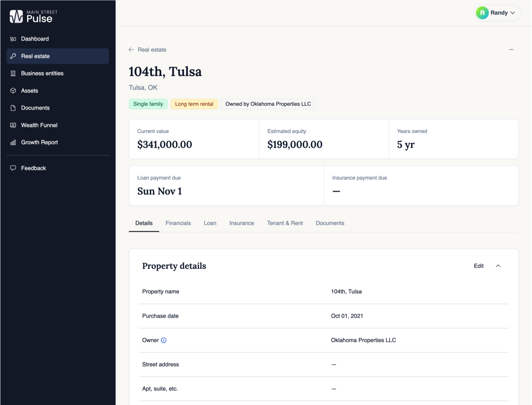Click the Business entities building icon
The height and width of the screenshot is (405, 532).
[13, 74]
